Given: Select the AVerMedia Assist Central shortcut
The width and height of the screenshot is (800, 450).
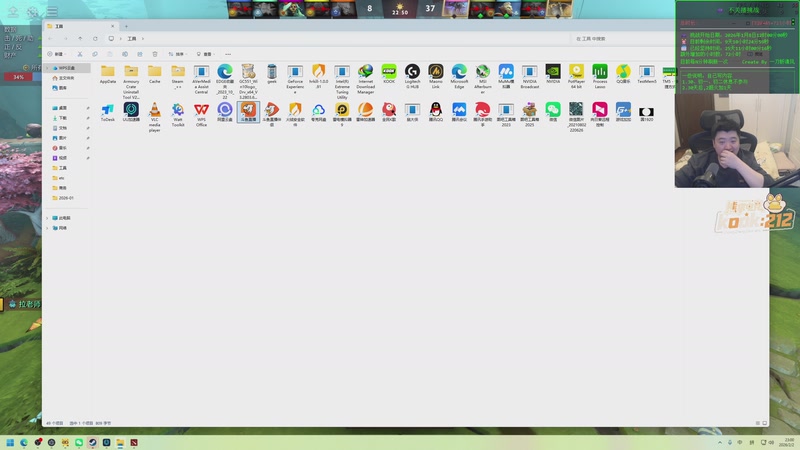Looking at the screenshot, I should click(202, 79).
